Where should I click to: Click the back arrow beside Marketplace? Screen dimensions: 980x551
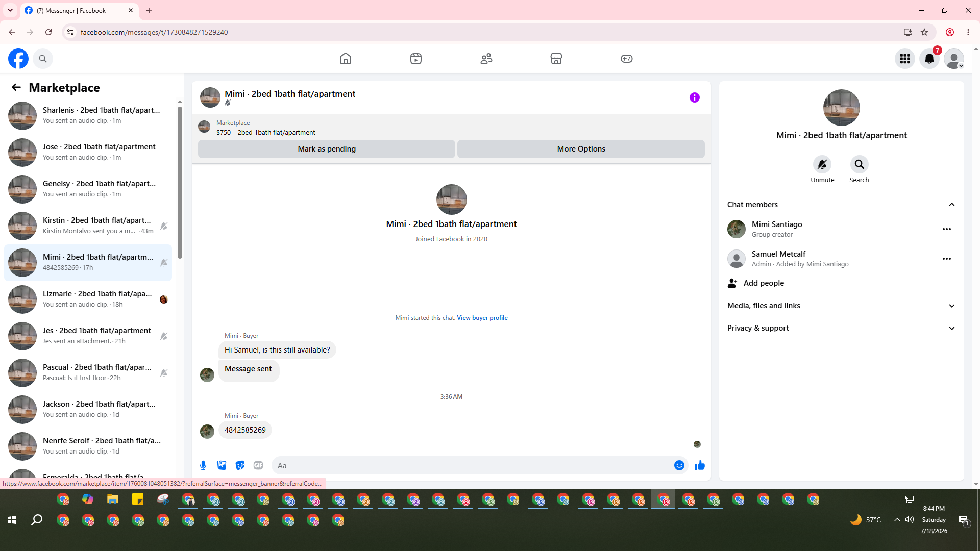pyautogui.click(x=16, y=87)
